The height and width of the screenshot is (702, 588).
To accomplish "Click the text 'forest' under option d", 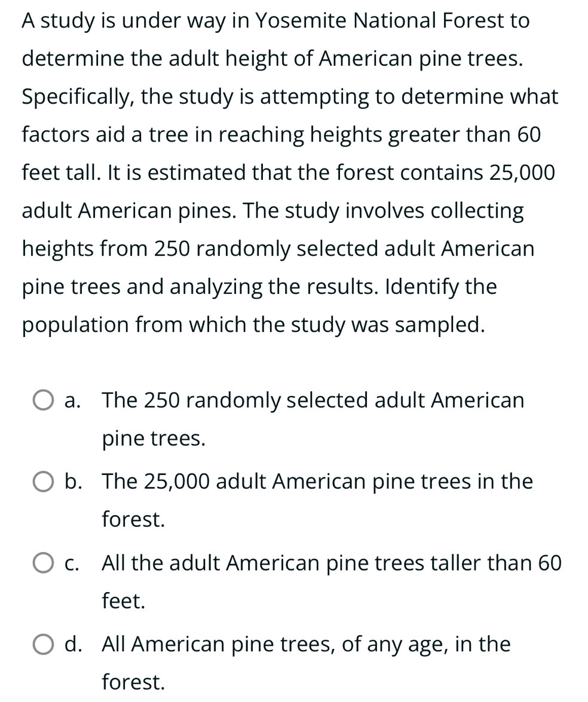I will click(x=133, y=683).
